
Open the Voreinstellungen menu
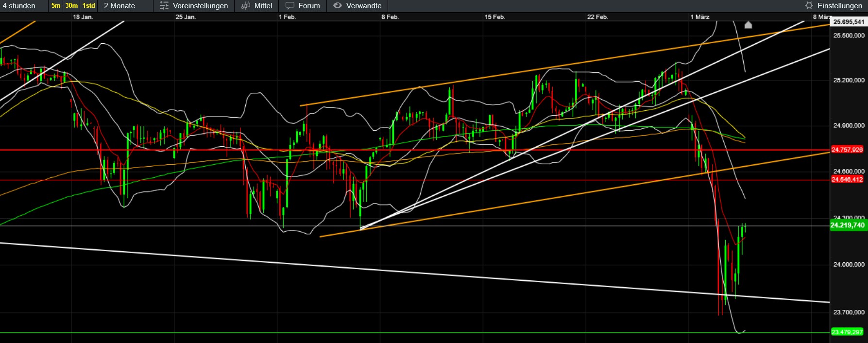pyautogui.click(x=200, y=6)
